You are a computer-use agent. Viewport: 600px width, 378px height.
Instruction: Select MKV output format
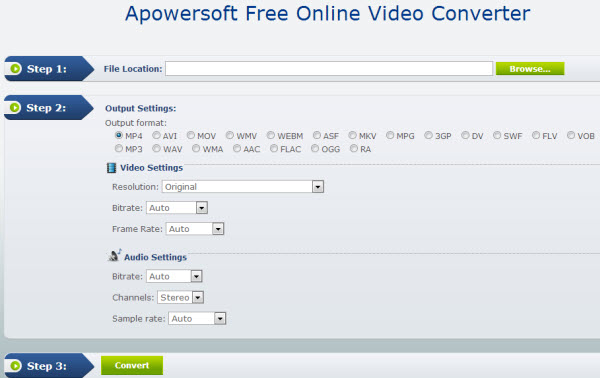pos(352,135)
